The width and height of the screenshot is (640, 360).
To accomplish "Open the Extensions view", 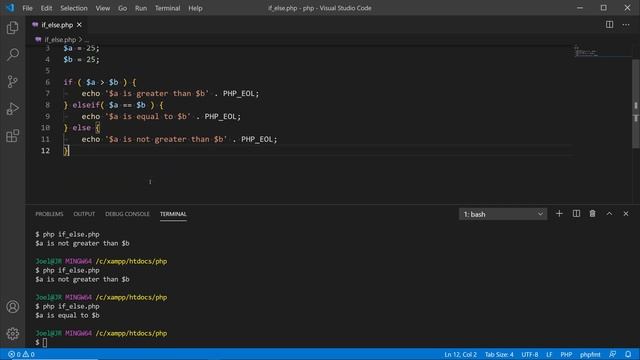I will point(13,136).
